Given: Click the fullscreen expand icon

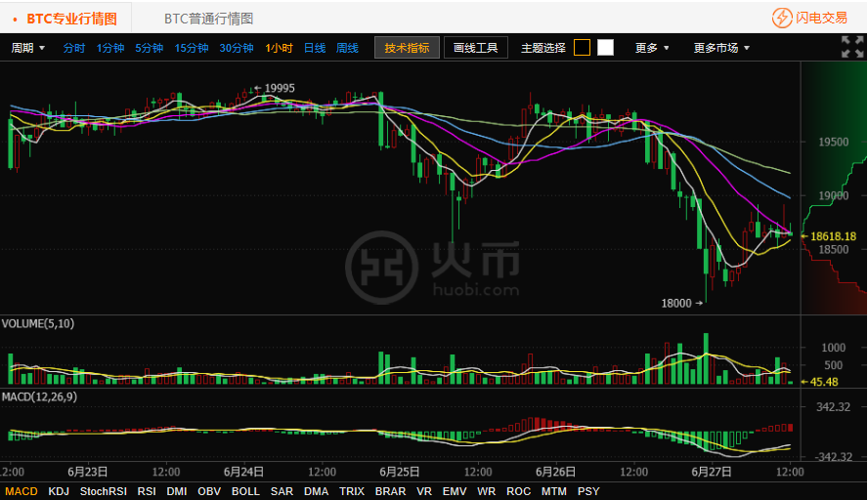Looking at the screenshot, I should (851, 47).
